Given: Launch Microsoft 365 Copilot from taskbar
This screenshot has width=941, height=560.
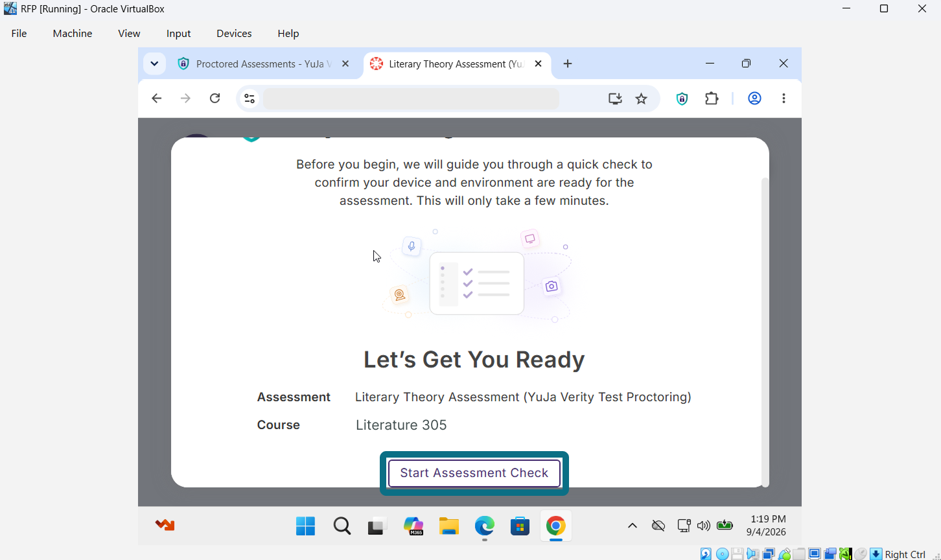Looking at the screenshot, I should pyautogui.click(x=413, y=526).
